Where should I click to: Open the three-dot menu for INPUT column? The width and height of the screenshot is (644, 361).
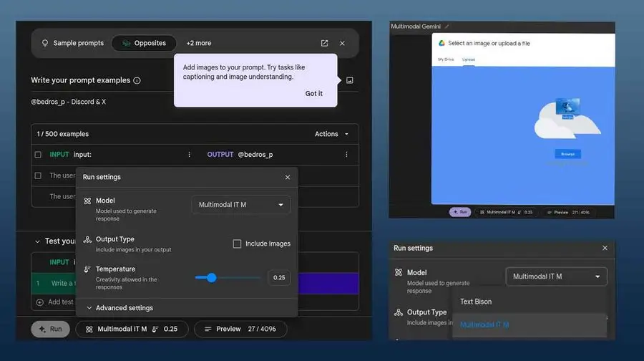click(189, 154)
